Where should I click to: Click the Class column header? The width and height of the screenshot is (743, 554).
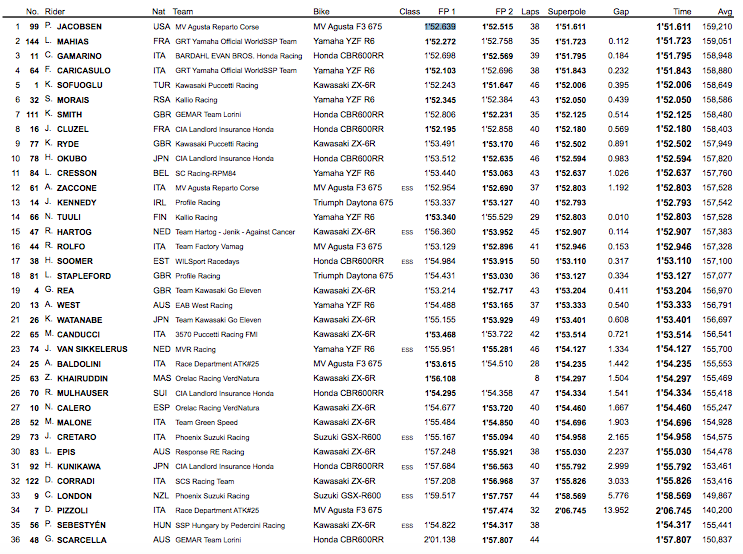tap(409, 11)
